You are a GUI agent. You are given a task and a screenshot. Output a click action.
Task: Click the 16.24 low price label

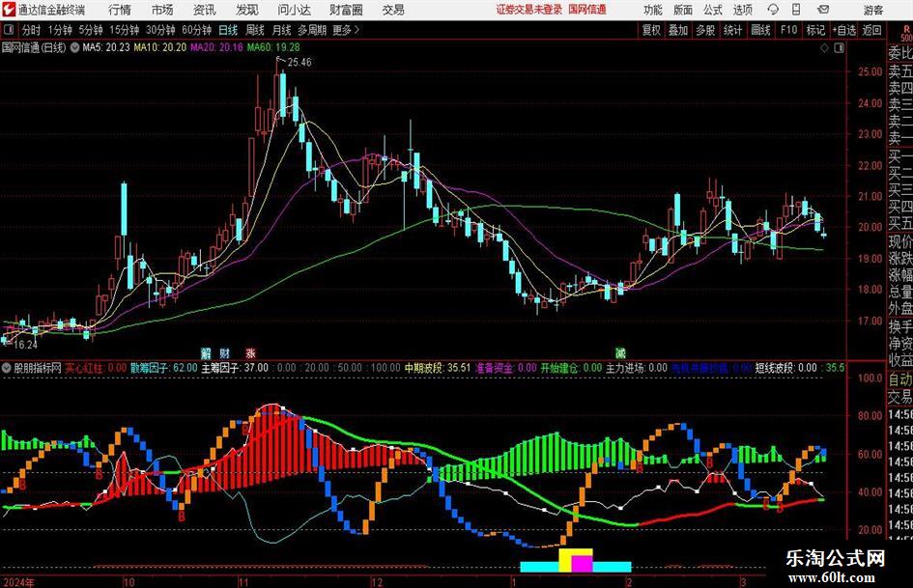point(25,345)
